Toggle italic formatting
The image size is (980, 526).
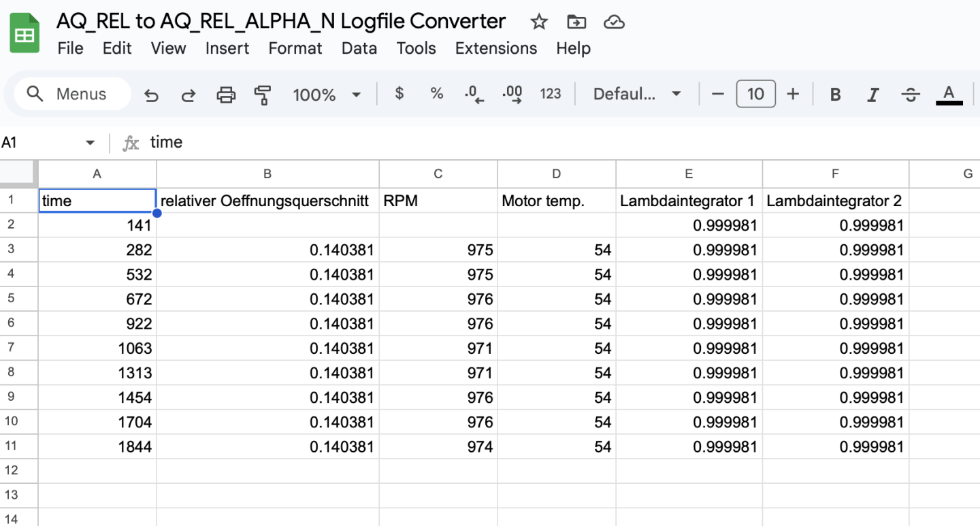pos(872,95)
